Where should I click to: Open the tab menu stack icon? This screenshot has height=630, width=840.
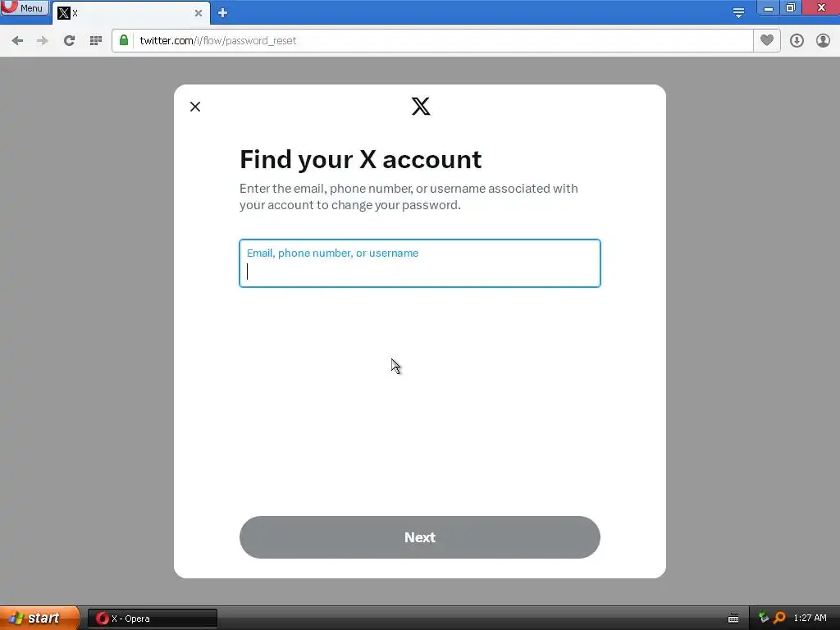[x=738, y=12]
